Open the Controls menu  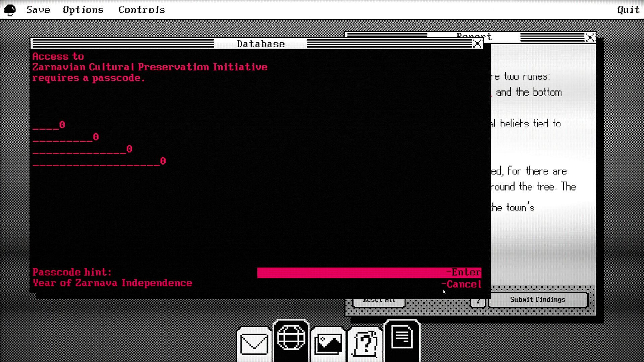(x=142, y=10)
